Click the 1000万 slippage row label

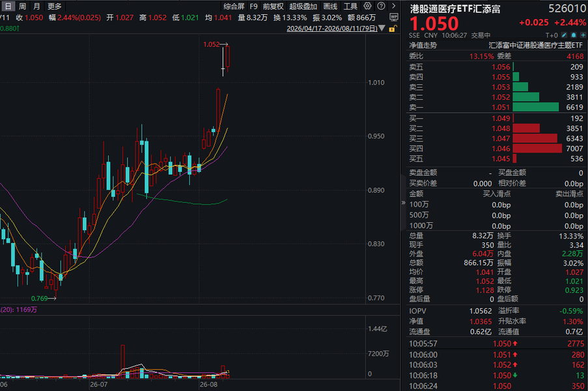point(421,225)
